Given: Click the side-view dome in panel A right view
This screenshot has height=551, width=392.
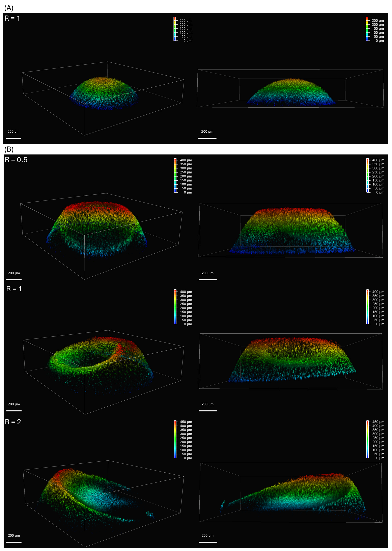Looking at the screenshot, I should [291, 92].
